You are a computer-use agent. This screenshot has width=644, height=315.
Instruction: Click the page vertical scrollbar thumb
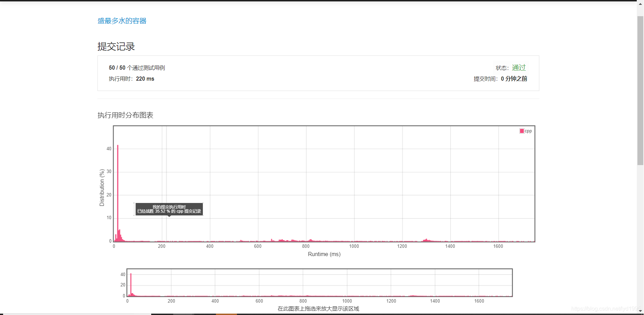point(640,90)
